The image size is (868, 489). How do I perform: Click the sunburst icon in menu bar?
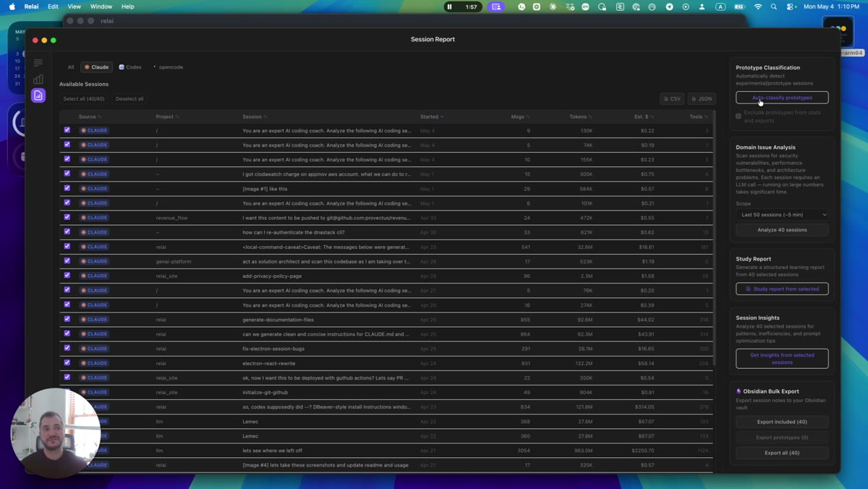[x=553, y=7]
